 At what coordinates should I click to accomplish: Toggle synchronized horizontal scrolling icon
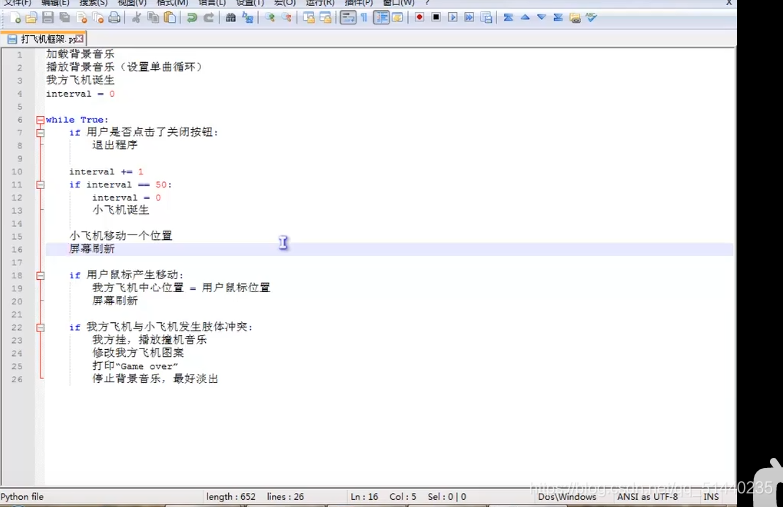[325, 18]
